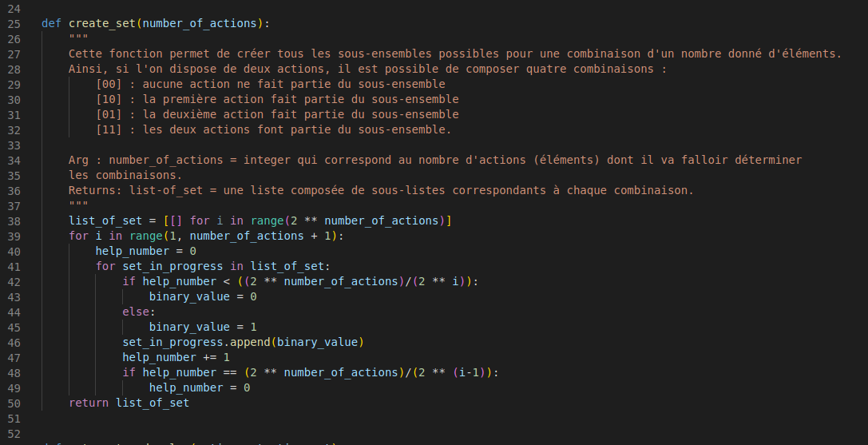868x445 pixels.
Task: Click the [00] example in the docstring
Action: (x=109, y=84)
